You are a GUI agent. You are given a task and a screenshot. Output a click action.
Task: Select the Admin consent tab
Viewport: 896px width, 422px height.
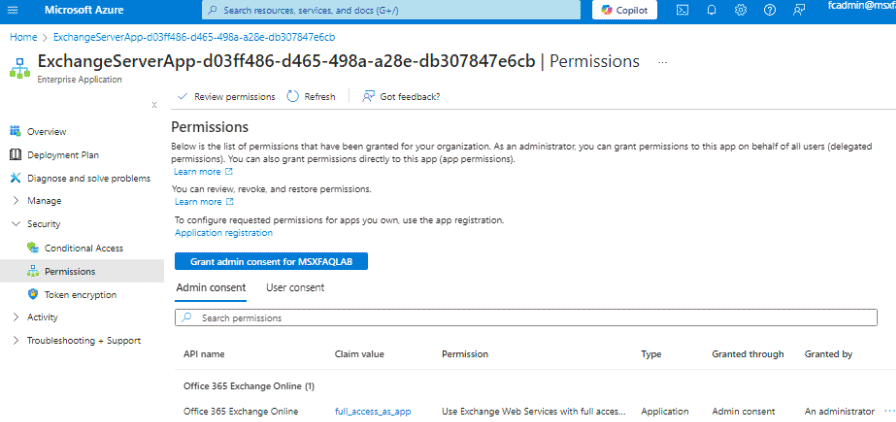(211, 288)
